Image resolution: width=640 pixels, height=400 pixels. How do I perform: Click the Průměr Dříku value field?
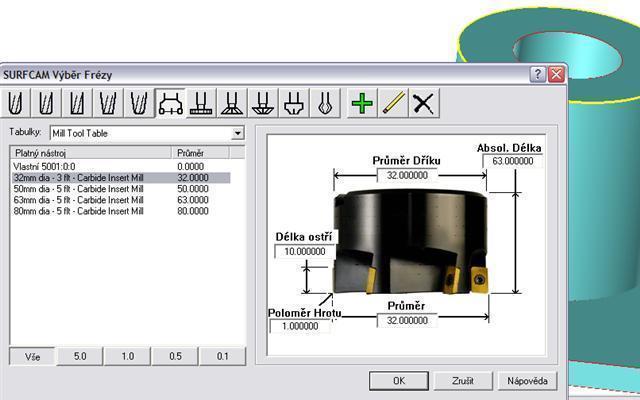407,176
